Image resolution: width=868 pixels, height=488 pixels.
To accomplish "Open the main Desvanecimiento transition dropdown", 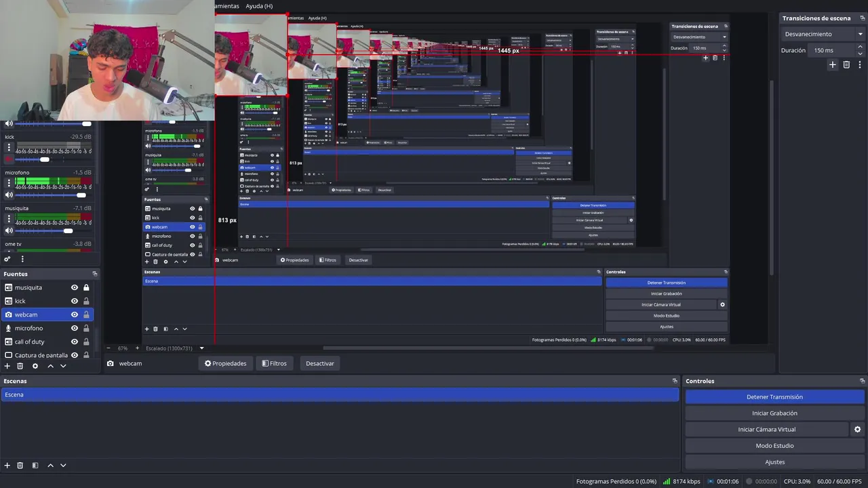I will pos(823,34).
